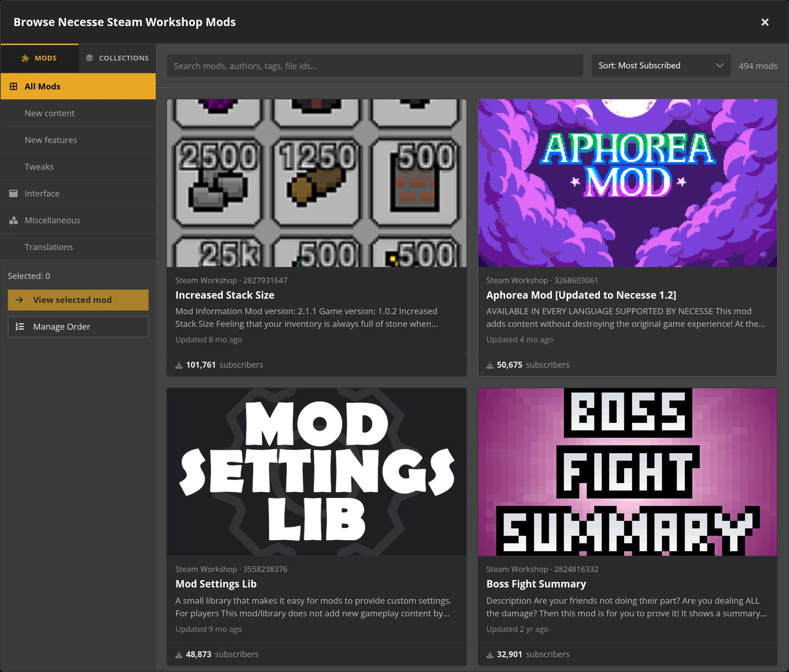Filter by Translations category
This screenshot has width=789, height=672.
tap(78, 246)
